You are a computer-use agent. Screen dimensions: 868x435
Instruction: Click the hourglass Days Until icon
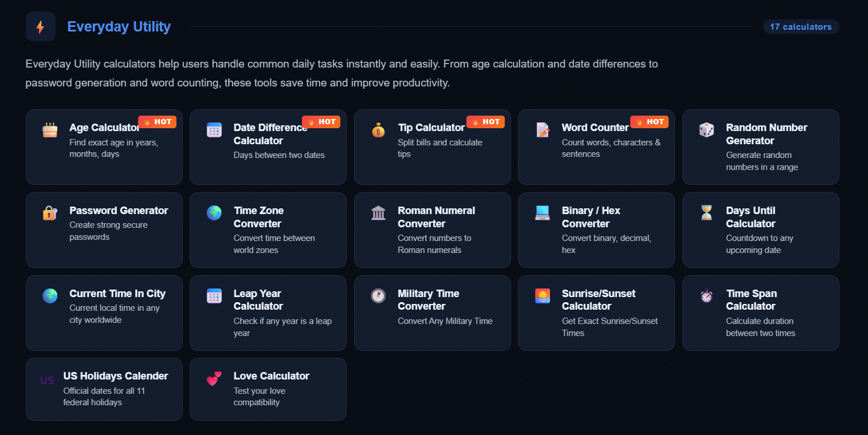(x=706, y=213)
